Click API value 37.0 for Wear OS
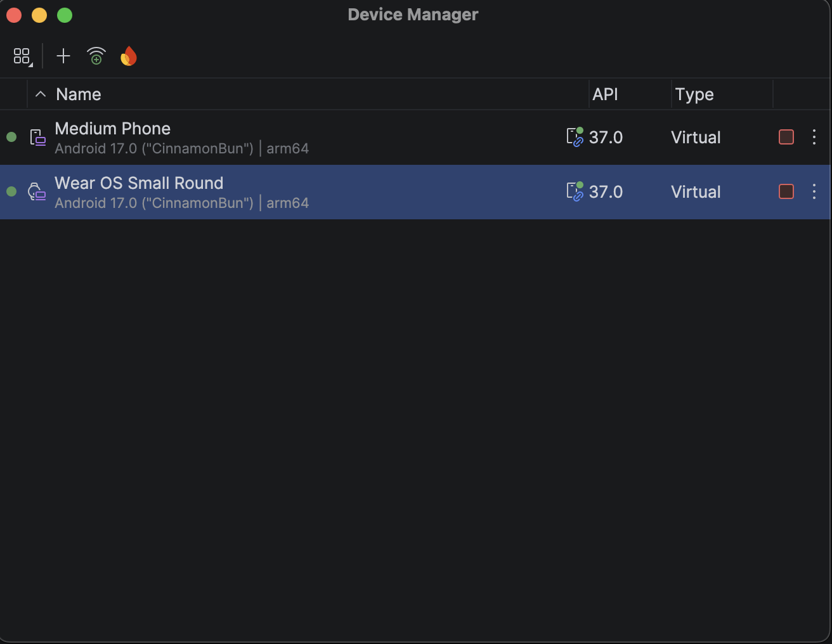The width and height of the screenshot is (832, 644). tap(606, 192)
